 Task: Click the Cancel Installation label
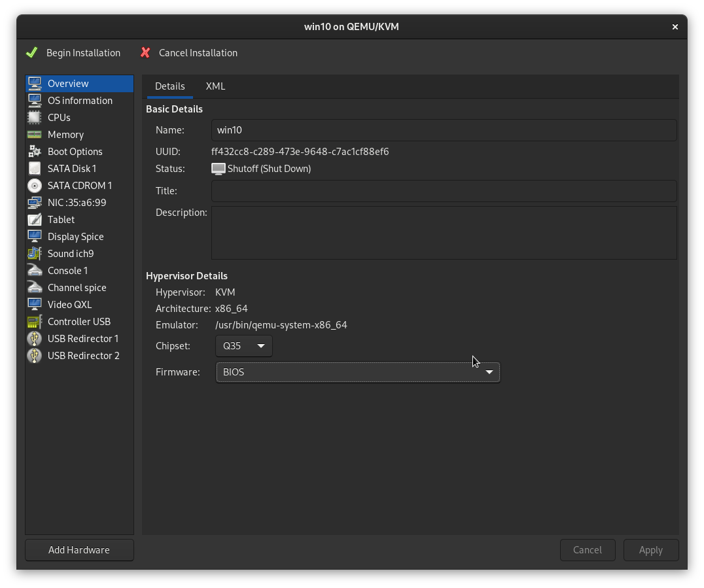point(198,53)
